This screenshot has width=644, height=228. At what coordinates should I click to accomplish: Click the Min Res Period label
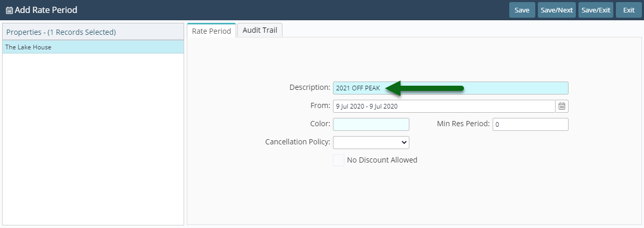click(463, 124)
